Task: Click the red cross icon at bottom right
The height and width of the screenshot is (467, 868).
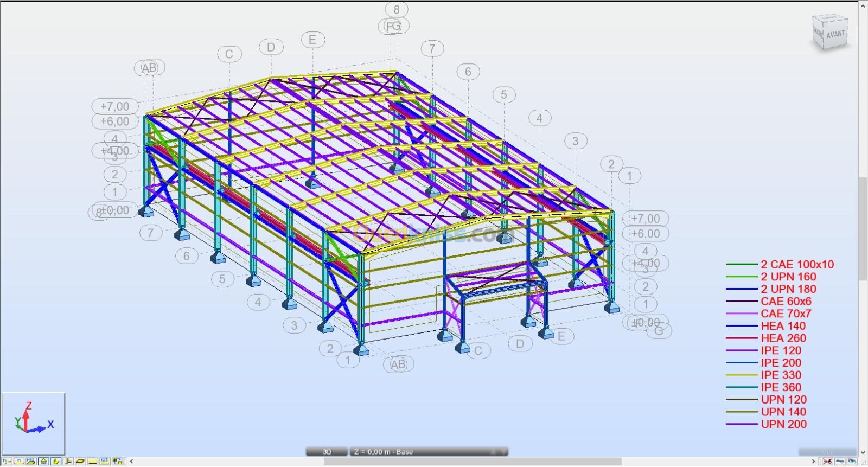Action: click(x=827, y=461)
